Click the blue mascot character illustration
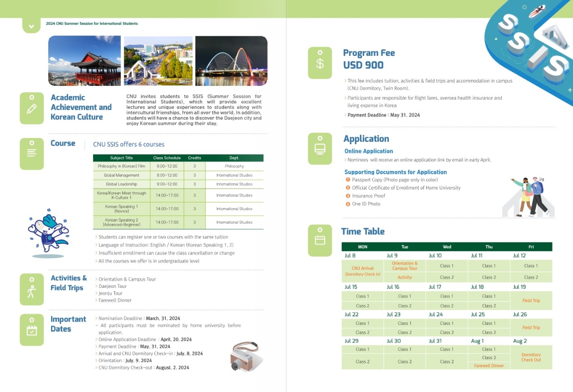573x392 pixels. click(48, 233)
